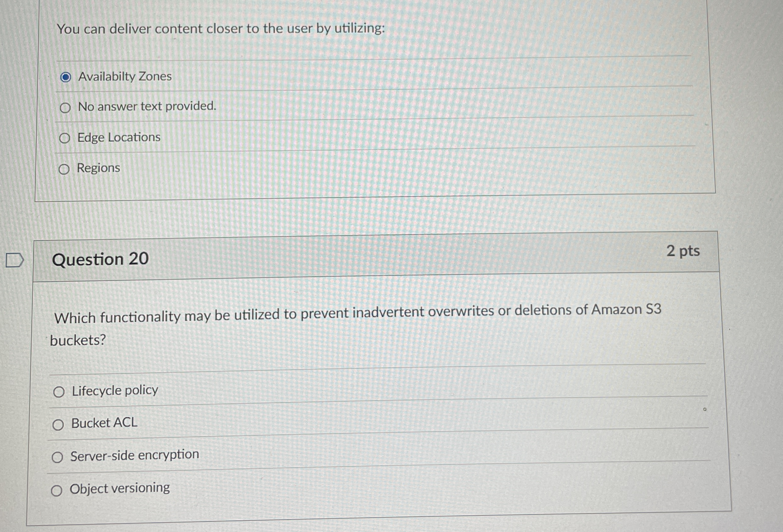The image size is (783, 532).
Task: Click the Availabilty Zones answer label
Action: coord(124,77)
